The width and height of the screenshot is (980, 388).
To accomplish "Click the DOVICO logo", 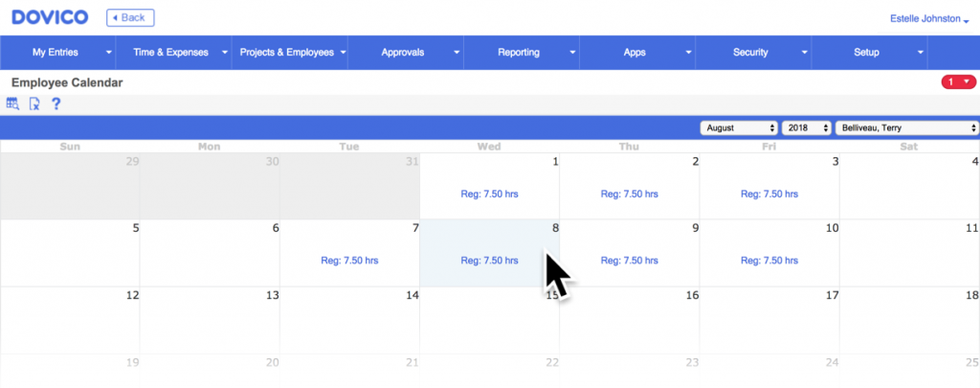I will point(50,17).
